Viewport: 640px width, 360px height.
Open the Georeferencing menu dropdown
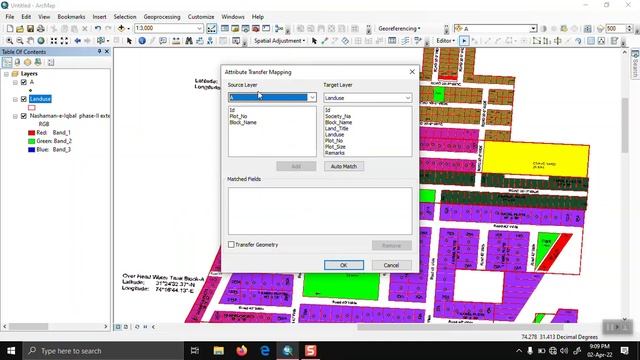399,29
